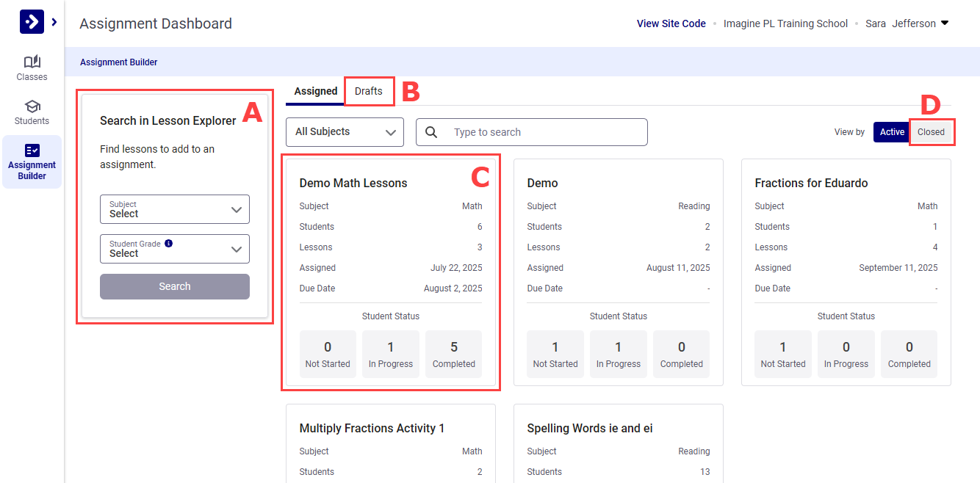Open Sara Jefferson user menu
The width and height of the screenshot is (980, 483).
point(907,23)
